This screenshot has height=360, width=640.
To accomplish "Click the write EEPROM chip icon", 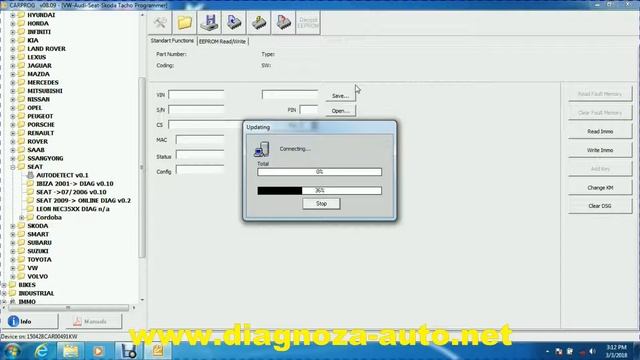I will coord(258,22).
